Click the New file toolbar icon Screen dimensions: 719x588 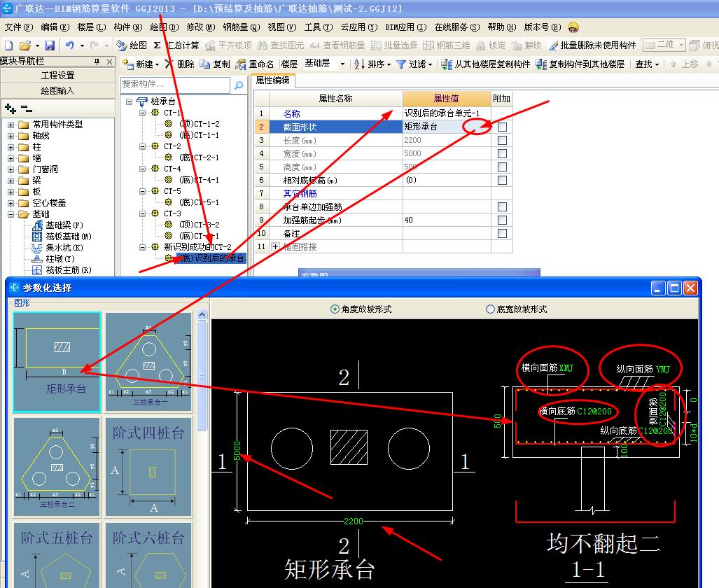8,45
